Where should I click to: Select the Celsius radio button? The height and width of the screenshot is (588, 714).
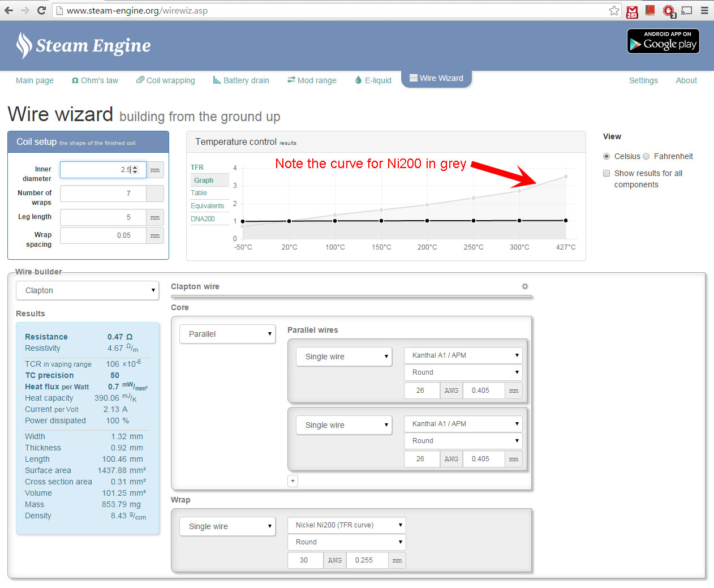pos(607,156)
